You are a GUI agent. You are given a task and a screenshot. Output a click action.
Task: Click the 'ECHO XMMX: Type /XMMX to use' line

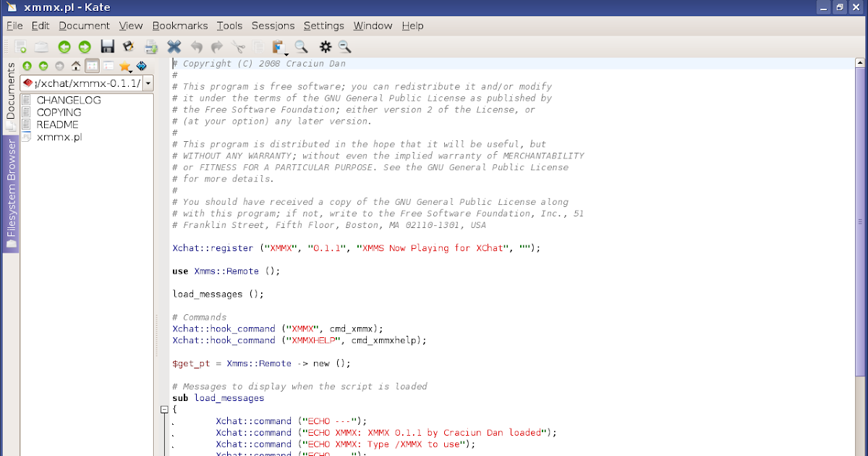click(346, 444)
